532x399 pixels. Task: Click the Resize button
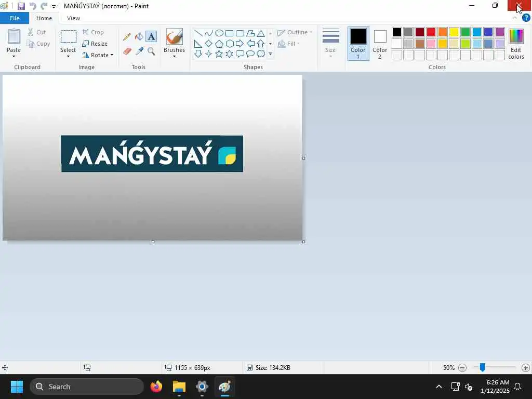click(95, 44)
